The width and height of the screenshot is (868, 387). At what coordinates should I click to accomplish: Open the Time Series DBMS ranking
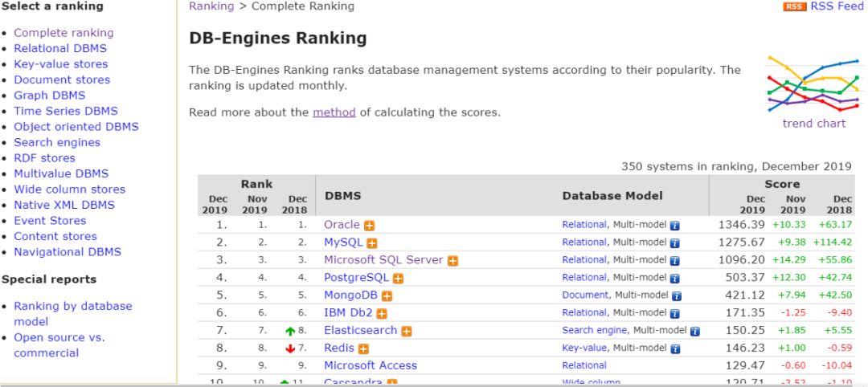coord(65,111)
